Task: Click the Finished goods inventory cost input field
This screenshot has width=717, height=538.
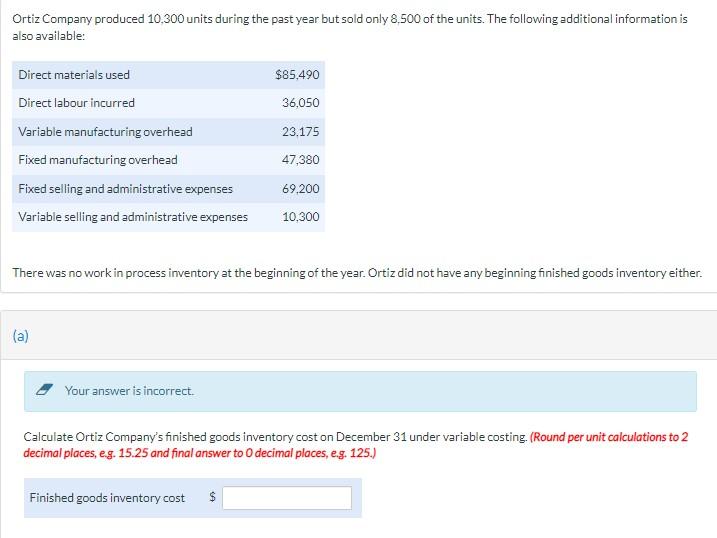Action: [287, 497]
